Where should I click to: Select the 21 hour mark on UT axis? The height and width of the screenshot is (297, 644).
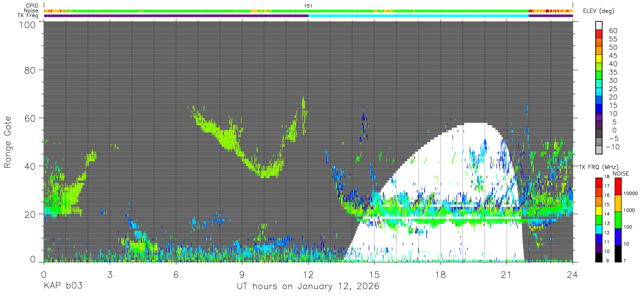507,274
